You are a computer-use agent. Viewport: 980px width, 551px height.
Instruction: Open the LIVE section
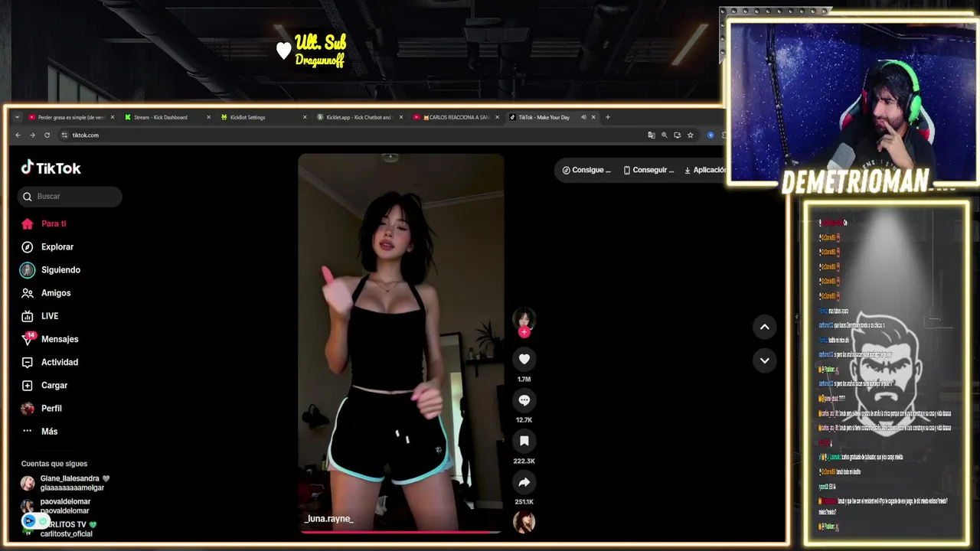click(40, 315)
